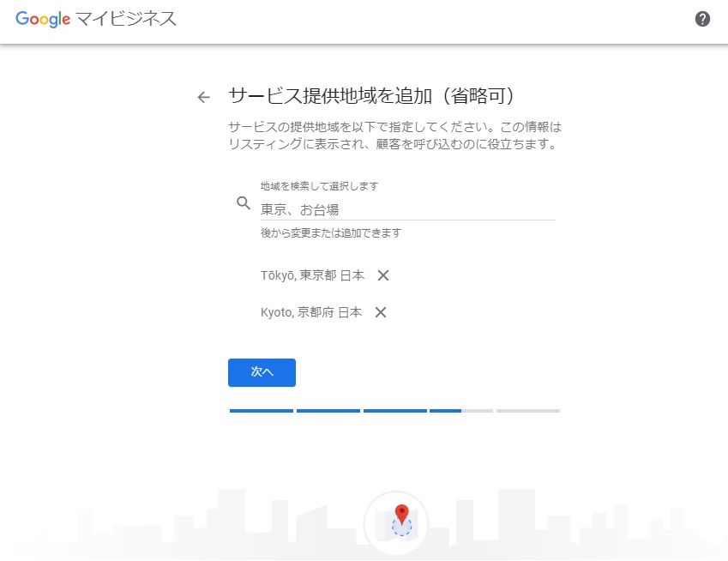Go back using the left arrow
The image size is (728, 561).
coord(203,97)
